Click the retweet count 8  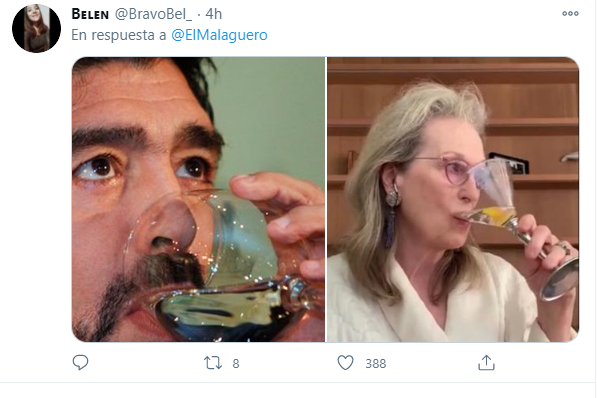coord(236,364)
